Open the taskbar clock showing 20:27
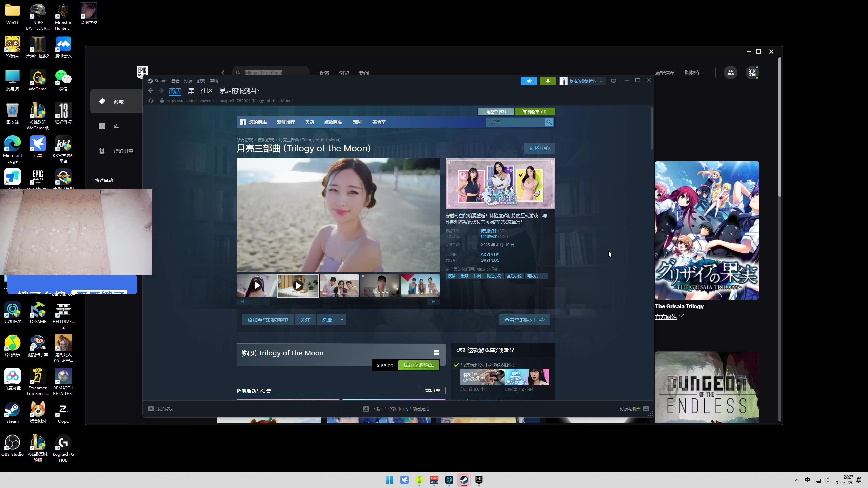 tap(844, 480)
